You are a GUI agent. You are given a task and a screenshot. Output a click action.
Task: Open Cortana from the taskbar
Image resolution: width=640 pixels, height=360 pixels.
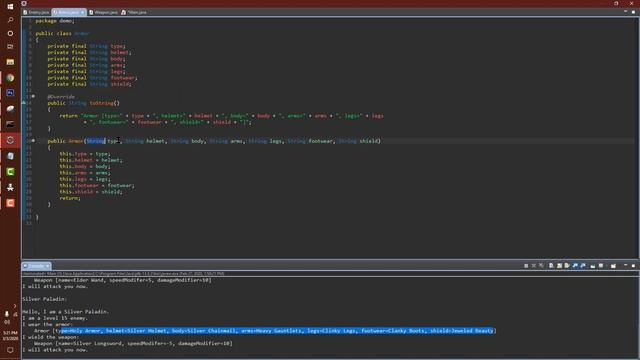point(10,33)
